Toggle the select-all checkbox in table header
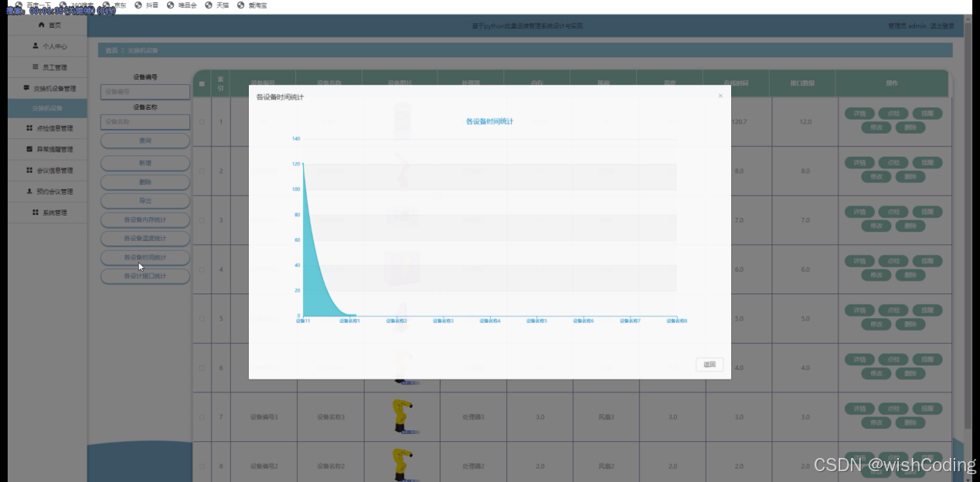The height and width of the screenshot is (482, 980). pyautogui.click(x=202, y=83)
